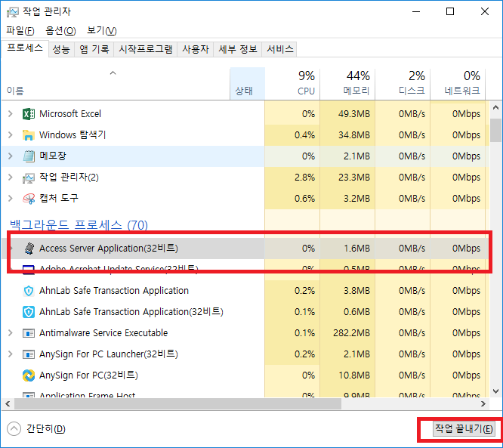The image size is (503, 448).
Task: Select the Access Server Application(32비트) row
Action: click(245, 249)
